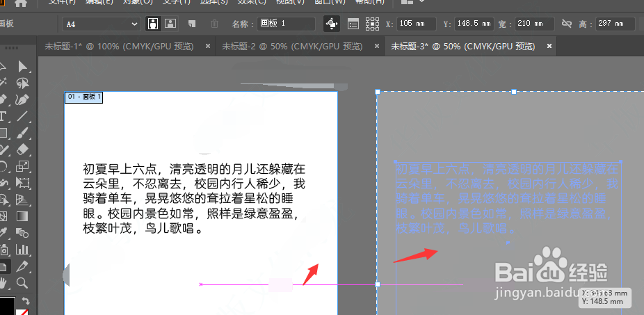Click the top-center handle of dashed artboard

[514, 92]
